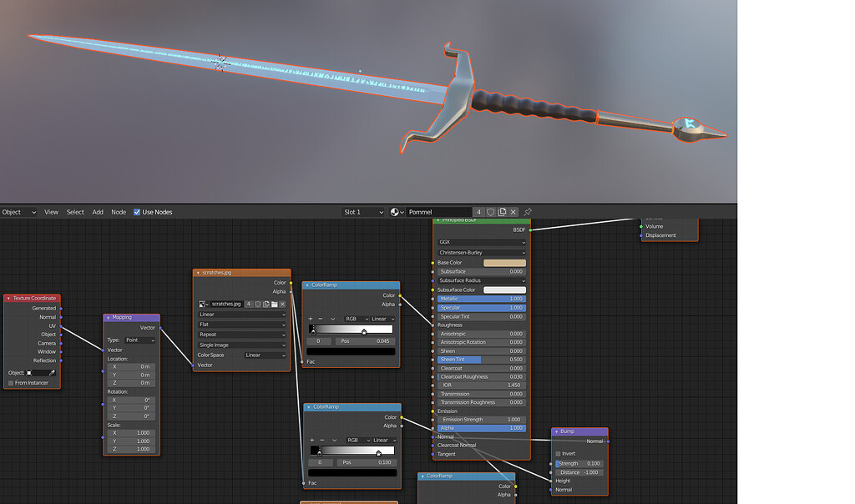Open the Linear interpolation dropdown in scratches.jpg node
This screenshot has width=855, height=504.
coord(241,315)
